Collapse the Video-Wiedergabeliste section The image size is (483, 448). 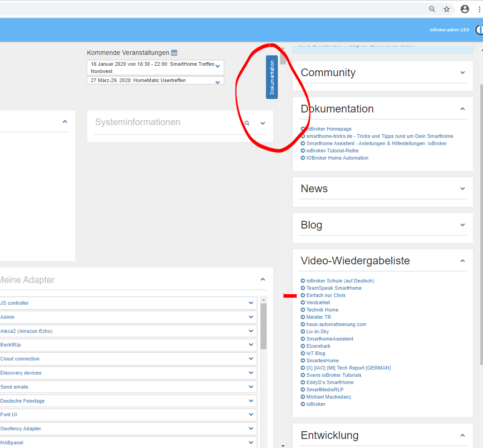(x=463, y=261)
